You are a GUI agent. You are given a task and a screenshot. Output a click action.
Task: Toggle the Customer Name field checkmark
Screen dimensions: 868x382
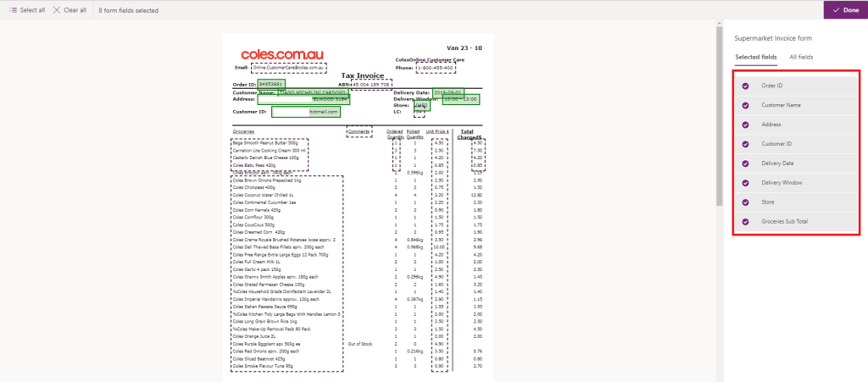[745, 105]
